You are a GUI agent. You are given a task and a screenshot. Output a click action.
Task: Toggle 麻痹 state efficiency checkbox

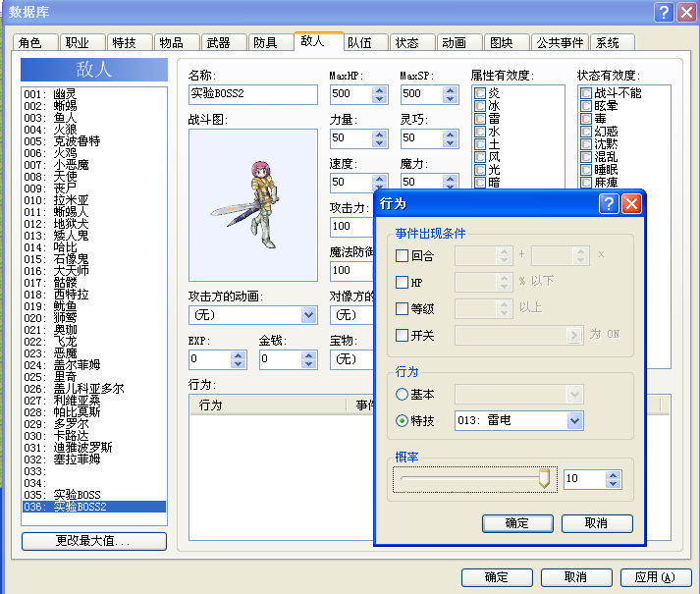coord(586,183)
